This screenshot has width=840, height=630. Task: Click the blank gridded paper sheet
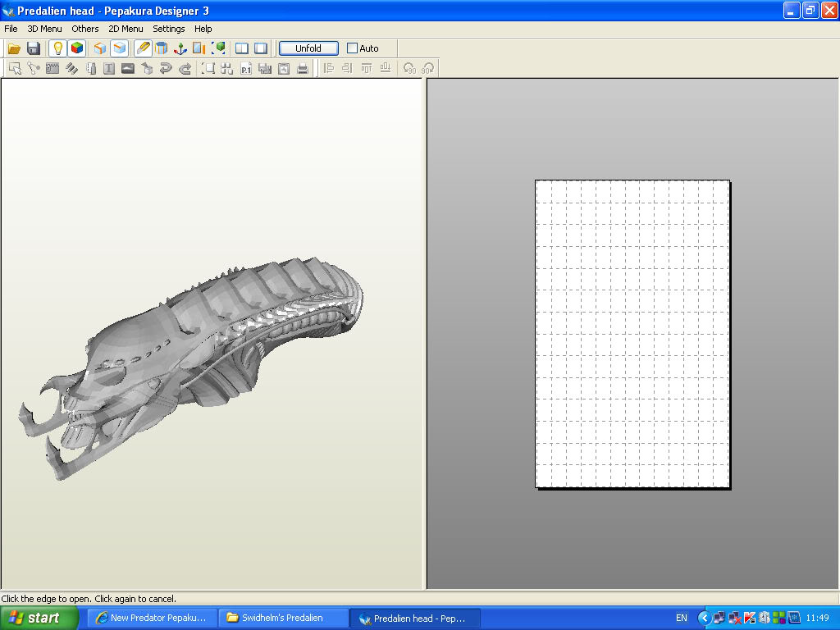(x=632, y=334)
